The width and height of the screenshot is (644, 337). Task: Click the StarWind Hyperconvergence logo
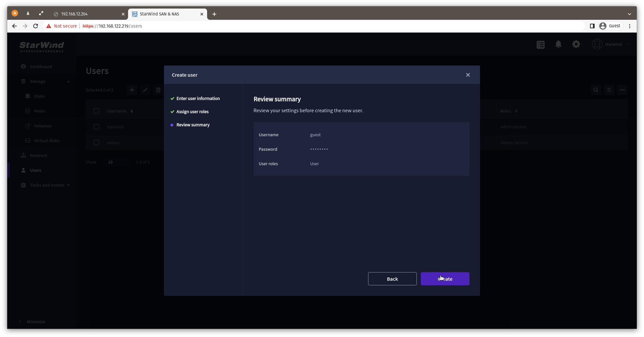click(41, 47)
